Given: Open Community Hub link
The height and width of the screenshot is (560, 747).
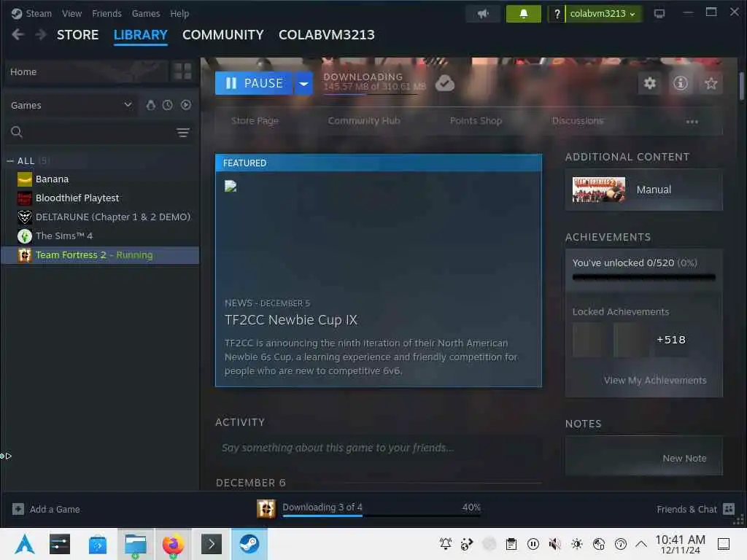Looking at the screenshot, I should point(364,121).
